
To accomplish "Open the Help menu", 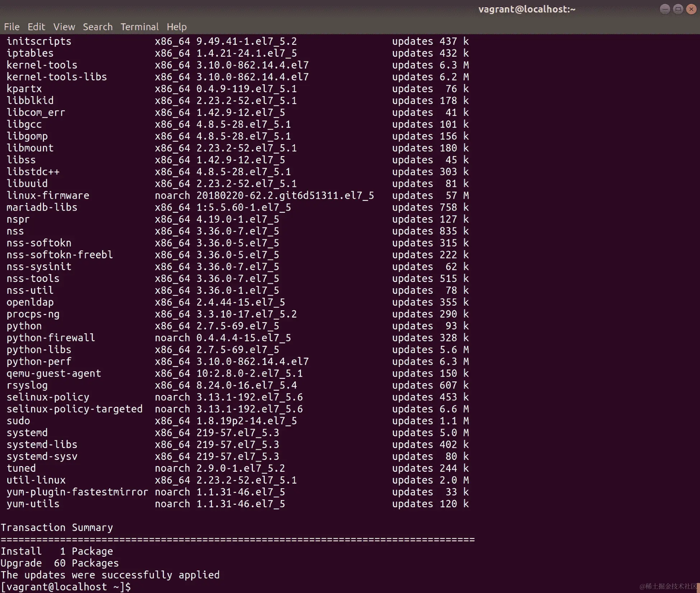I will pyautogui.click(x=176, y=27).
